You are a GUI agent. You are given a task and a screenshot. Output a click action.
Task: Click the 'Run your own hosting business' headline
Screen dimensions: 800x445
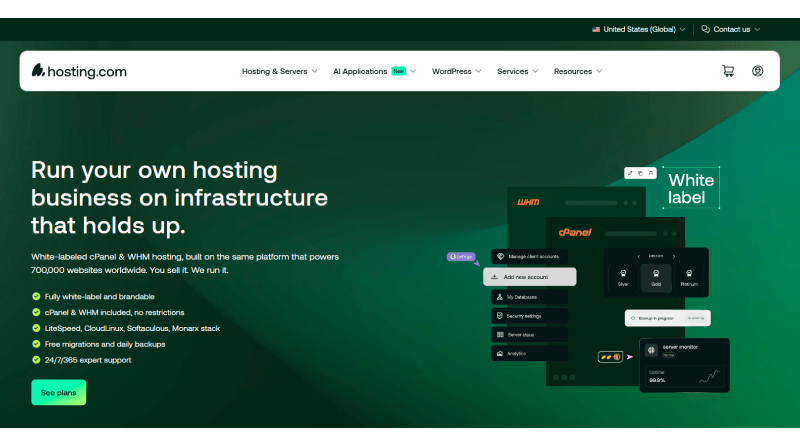179,197
